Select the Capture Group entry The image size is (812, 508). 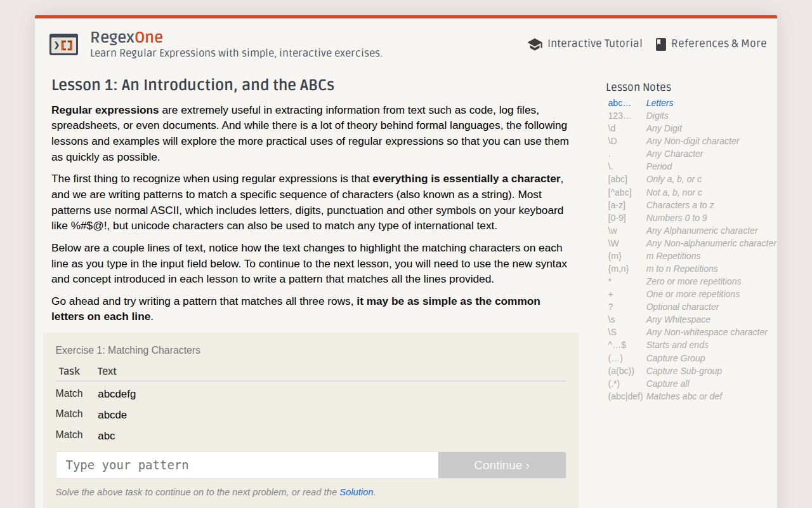tap(676, 358)
